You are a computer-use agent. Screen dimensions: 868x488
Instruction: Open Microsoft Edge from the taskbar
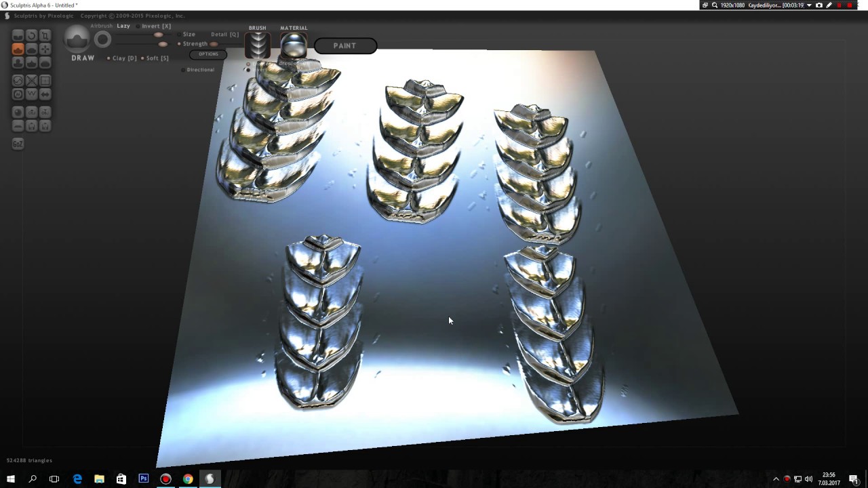tap(77, 479)
